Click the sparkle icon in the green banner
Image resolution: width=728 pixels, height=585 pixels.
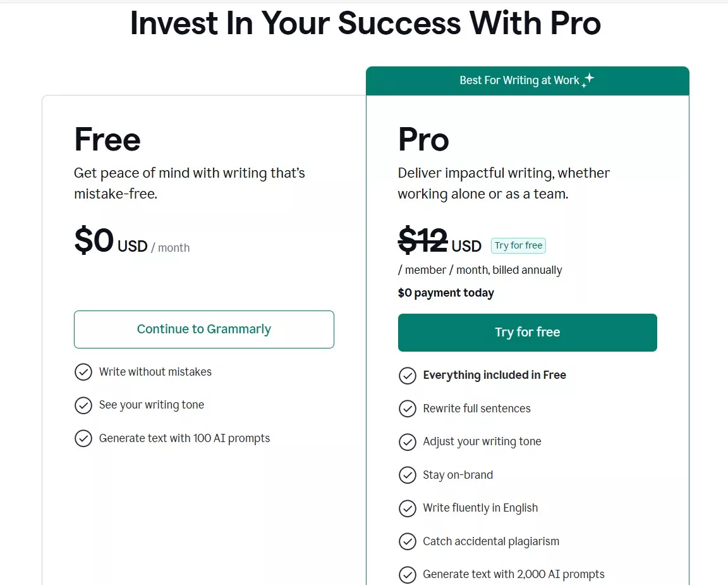click(589, 79)
